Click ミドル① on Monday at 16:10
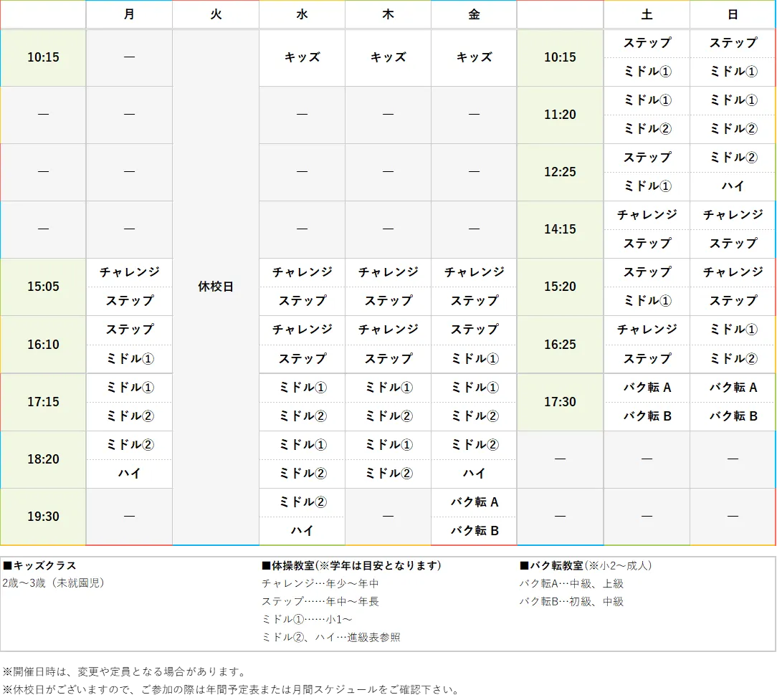The width and height of the screenshot is (777, 700). point(129,359)
